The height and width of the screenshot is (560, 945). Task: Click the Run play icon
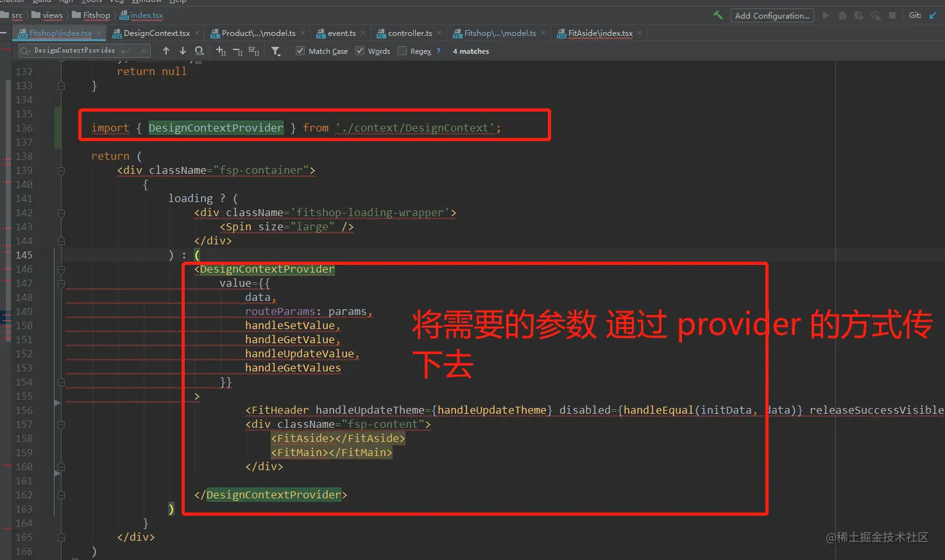(826, 15)
